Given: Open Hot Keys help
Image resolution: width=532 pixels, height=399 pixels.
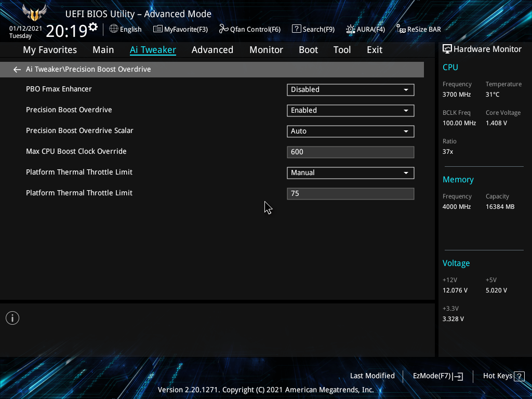Looking at the screenshot, I should pos(497,376).
